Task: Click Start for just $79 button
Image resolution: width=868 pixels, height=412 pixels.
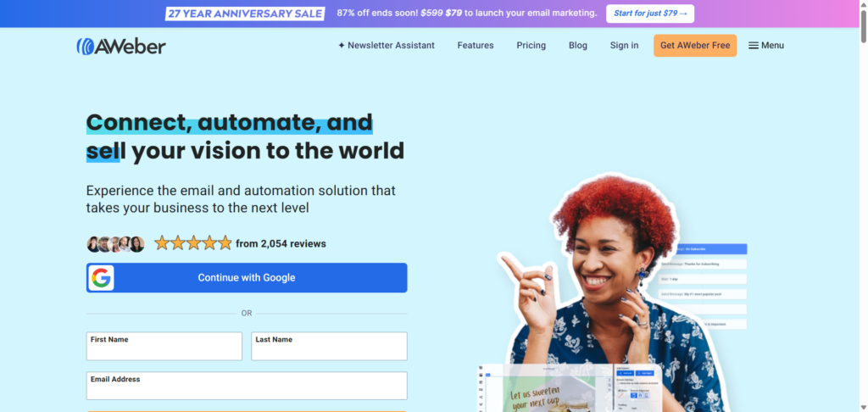Action: (650, 14)
